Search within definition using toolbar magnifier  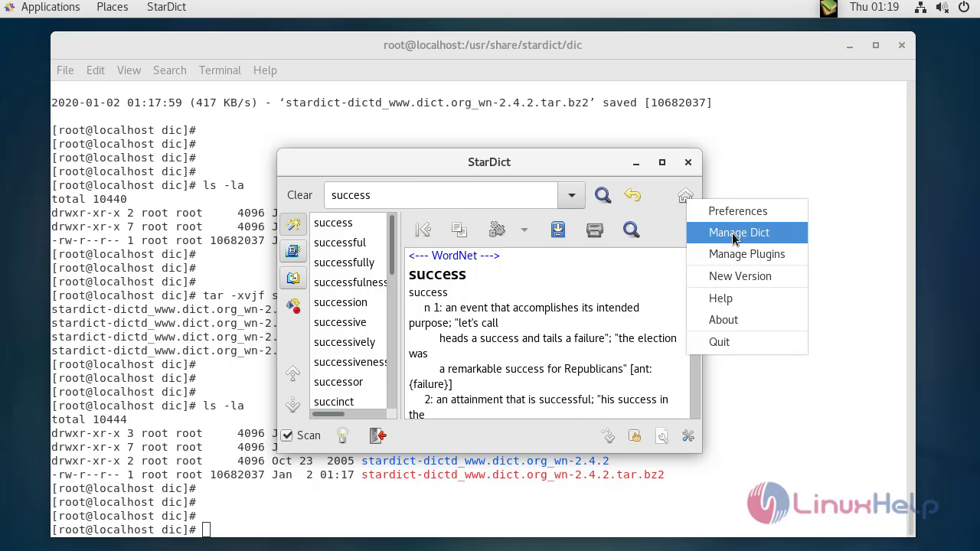631,230
